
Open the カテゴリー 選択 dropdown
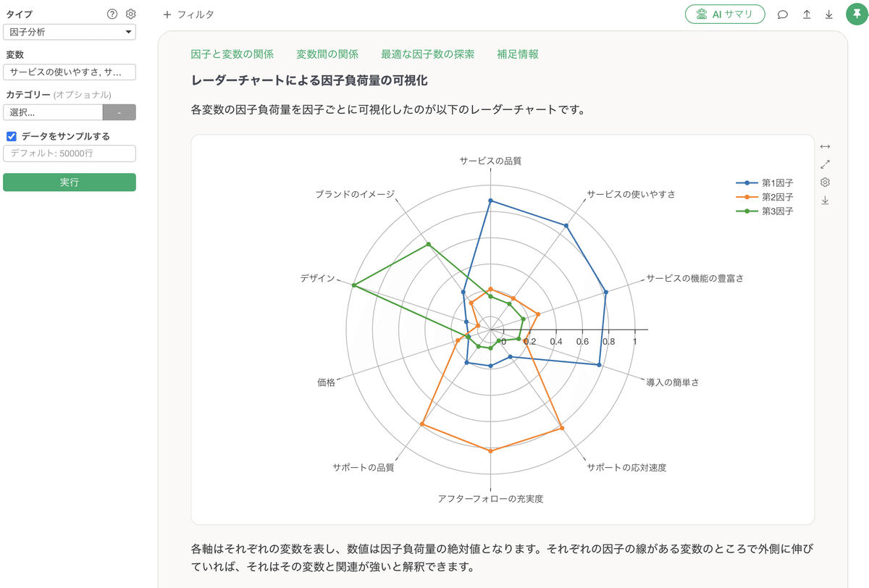(54, 112)
